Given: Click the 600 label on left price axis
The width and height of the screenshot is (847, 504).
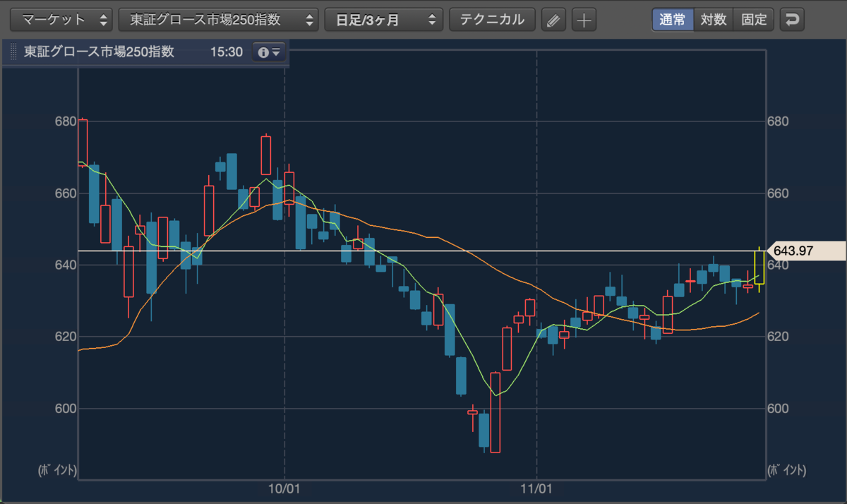Looking at the screenshot, I should [x=65, y=409].
